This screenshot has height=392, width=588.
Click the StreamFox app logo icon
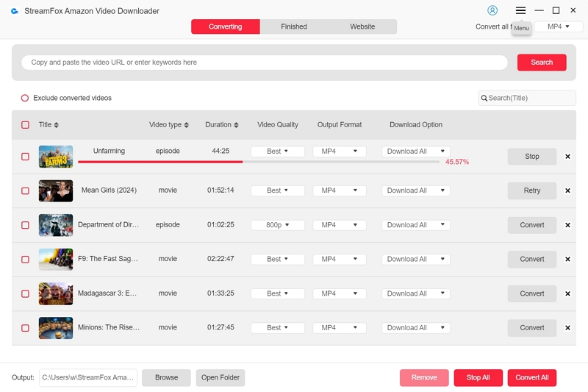click(x=15, y=11)
